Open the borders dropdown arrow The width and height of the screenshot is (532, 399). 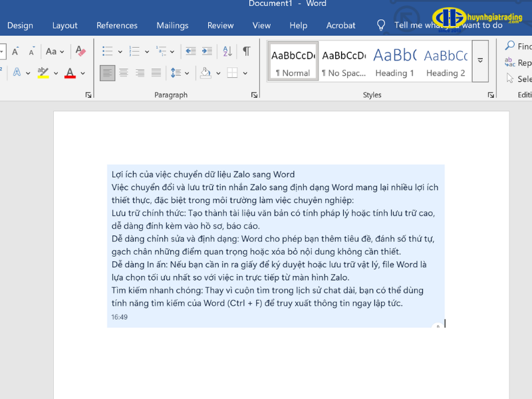pyautogui.click(x=246, y=72)
